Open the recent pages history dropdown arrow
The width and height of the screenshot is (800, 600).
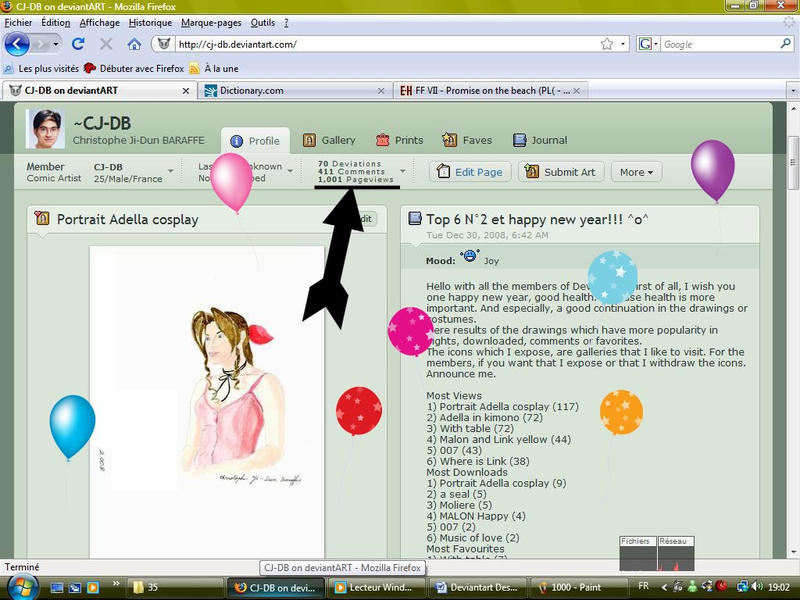[x=56, y=44]
